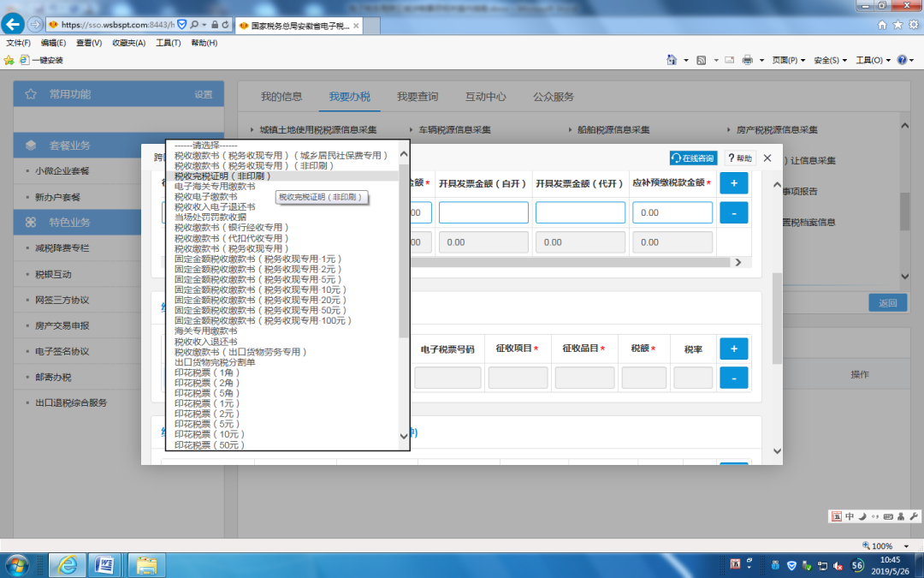
Task: Open the 文件(F) menu
Action: (x=18, y=43)
